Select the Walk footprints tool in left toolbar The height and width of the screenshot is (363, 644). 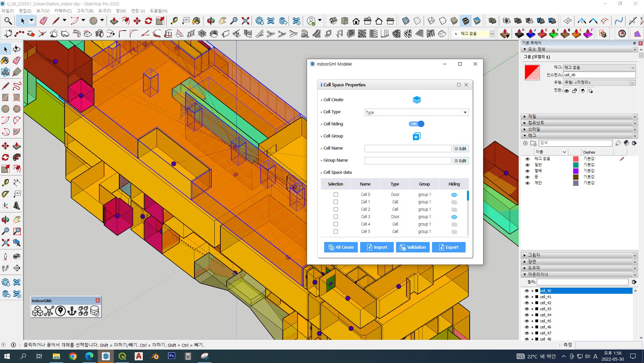(5, 268)
